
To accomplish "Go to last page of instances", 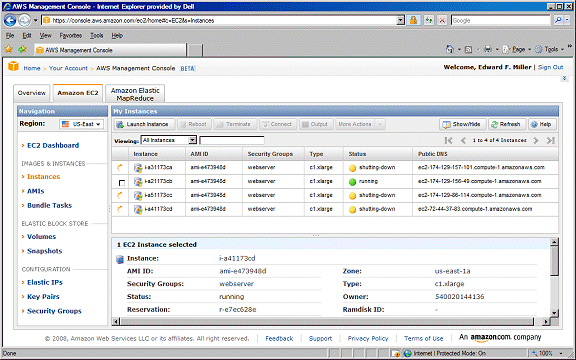I will pyautogui.click(x=550, y=140).
